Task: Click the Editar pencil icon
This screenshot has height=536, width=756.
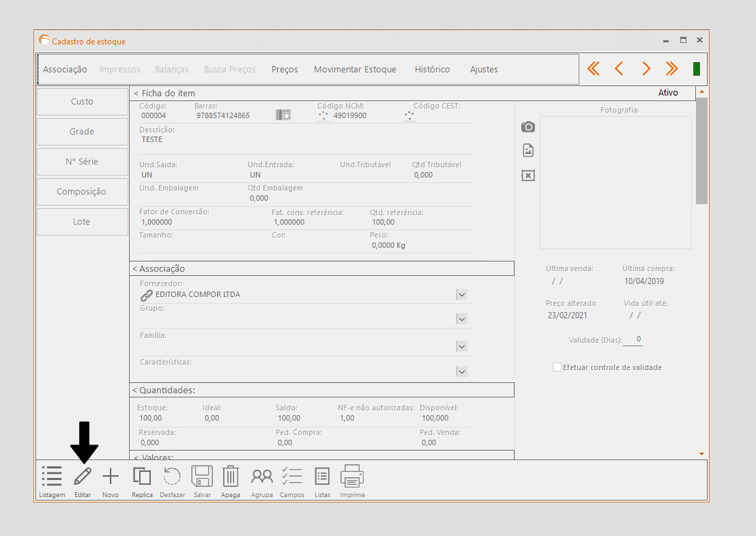Action: (x=83, y=477)
